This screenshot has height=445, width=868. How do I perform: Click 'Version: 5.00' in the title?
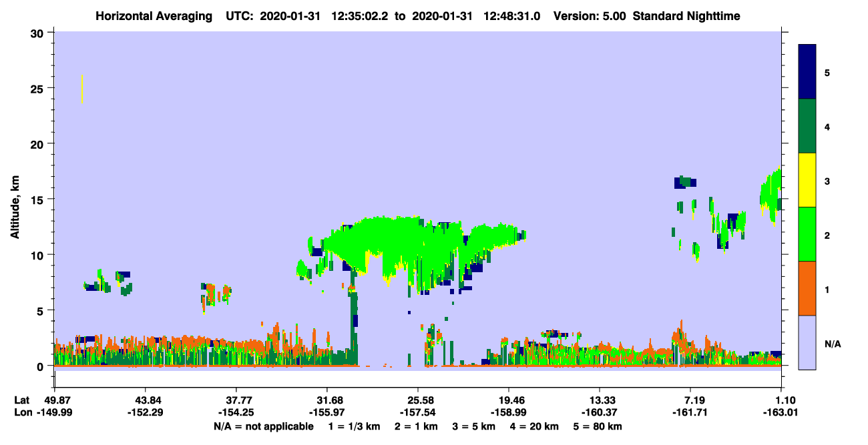[x=589, y=15]
